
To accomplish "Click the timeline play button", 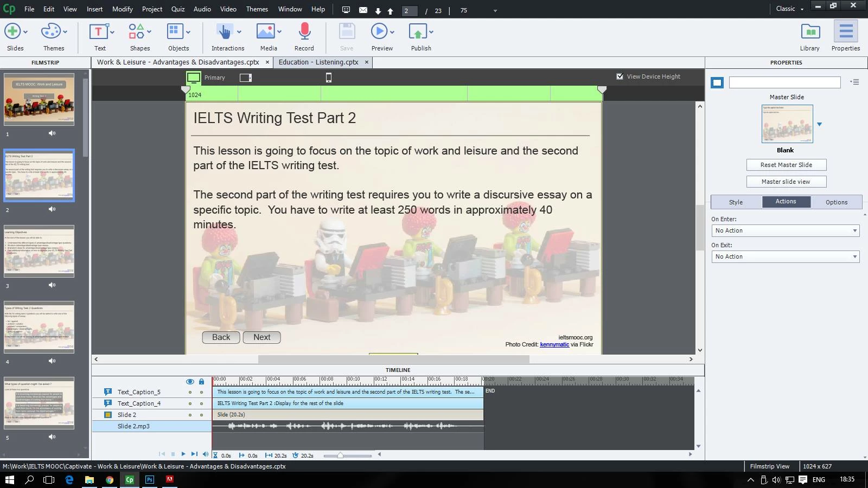I will (x=183, y=454).
